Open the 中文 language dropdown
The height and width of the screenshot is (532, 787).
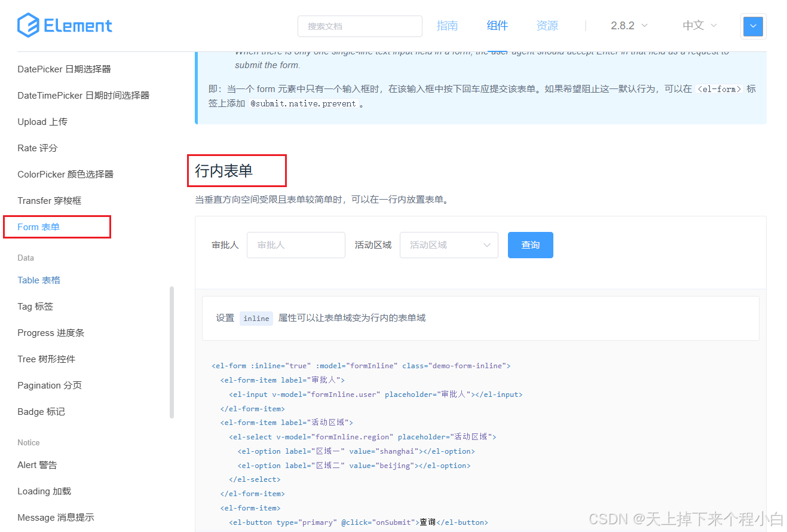tap(699, 26)
